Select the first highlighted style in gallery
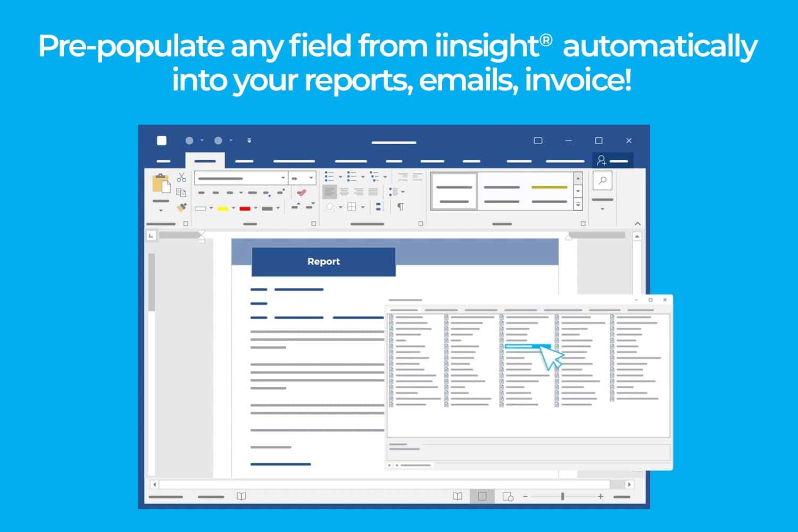Screen dimensions: 798x532 point(454,191)
